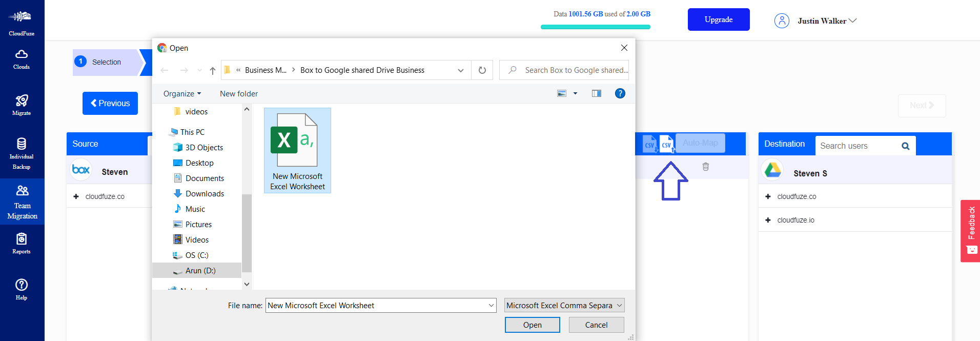Open view options dropdown arrow

575,93
